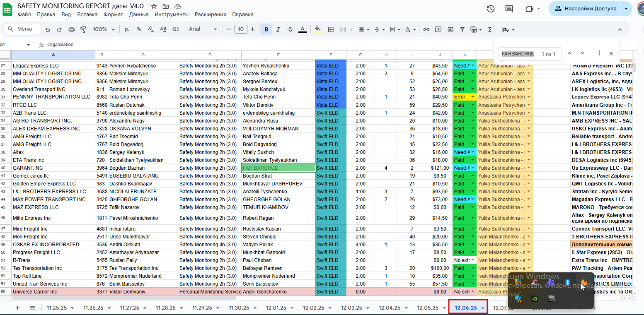This screenshot has width=644, height=315.
Task: Click the font size input field
Action: point(241,29)
